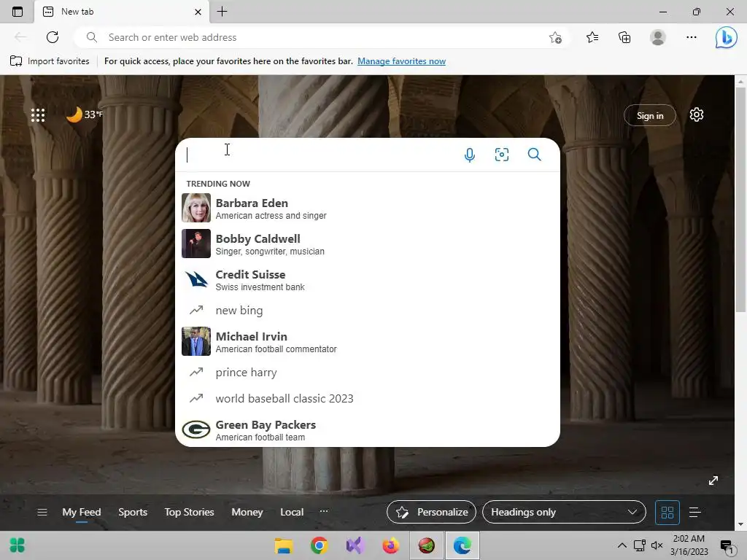
Task: Click the magnifier search icon
Action: pyautogui.click(x=534, y=155)
